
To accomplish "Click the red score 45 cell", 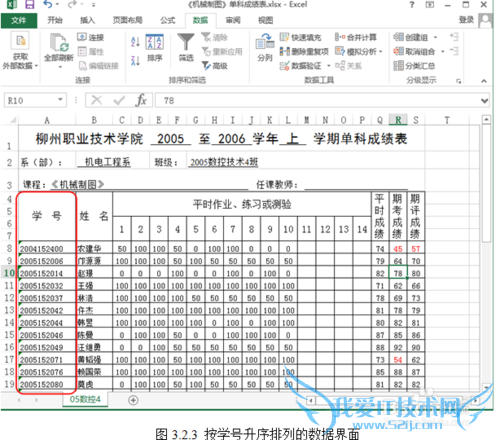I will tap(398, 249).
